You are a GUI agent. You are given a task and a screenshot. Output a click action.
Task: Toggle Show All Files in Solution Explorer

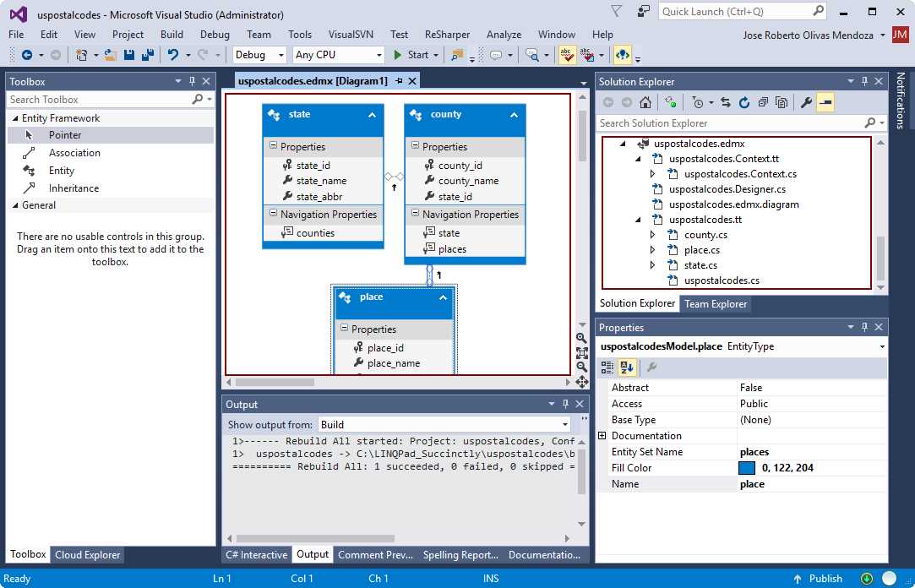point(782,103)
